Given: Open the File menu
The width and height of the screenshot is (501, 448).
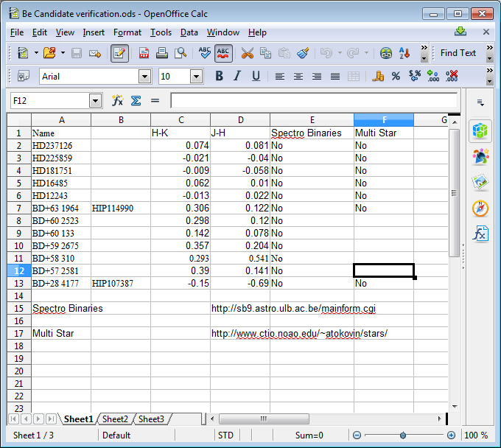Looking at the screenshot, I should [17, 32].
